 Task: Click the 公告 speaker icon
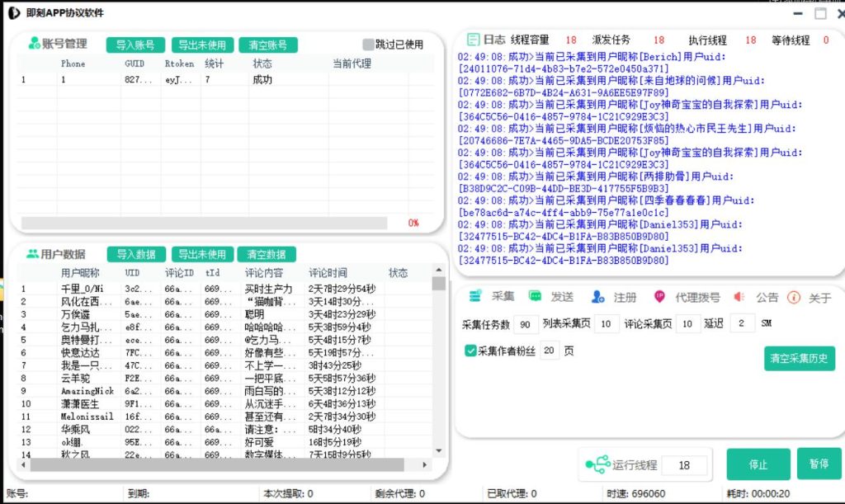coord(739,297)
